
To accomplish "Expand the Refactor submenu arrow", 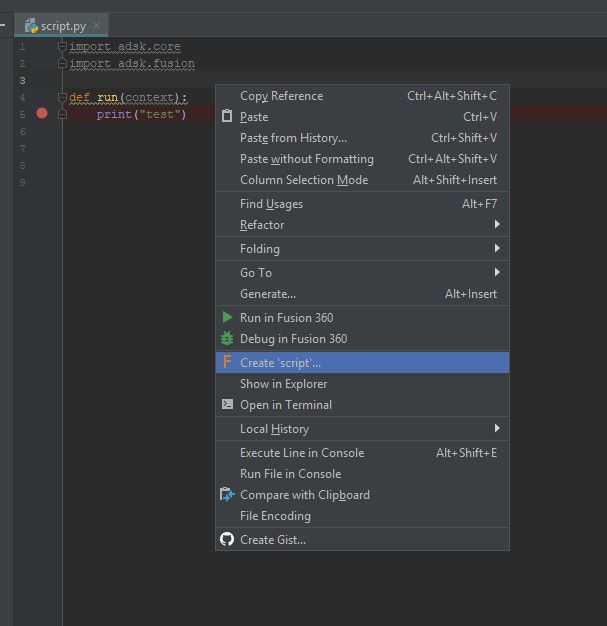I will click(497, 224).
